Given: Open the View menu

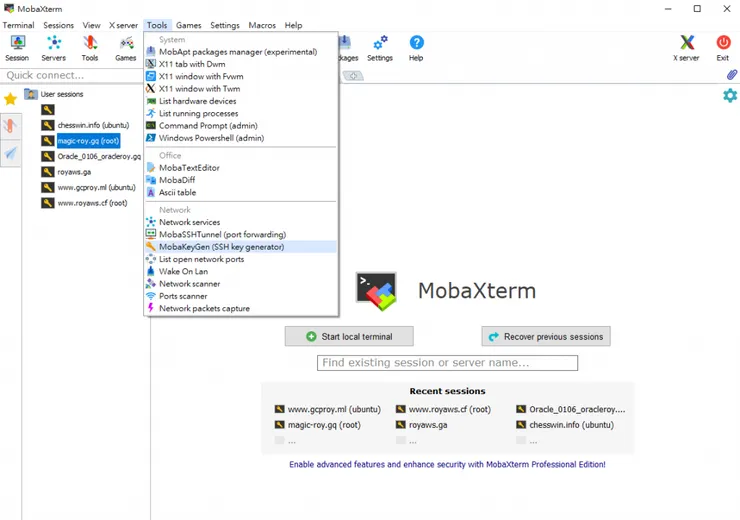Looking at the screenshot, I should coord(91,25).
